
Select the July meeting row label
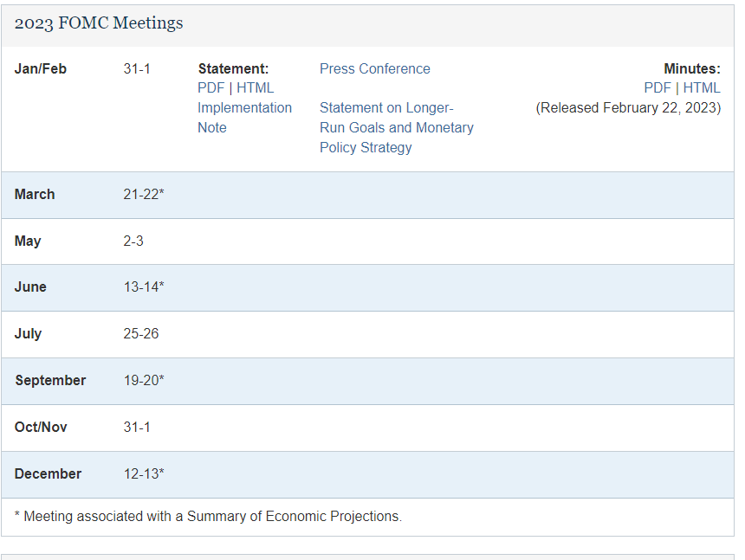pos(28,334)
